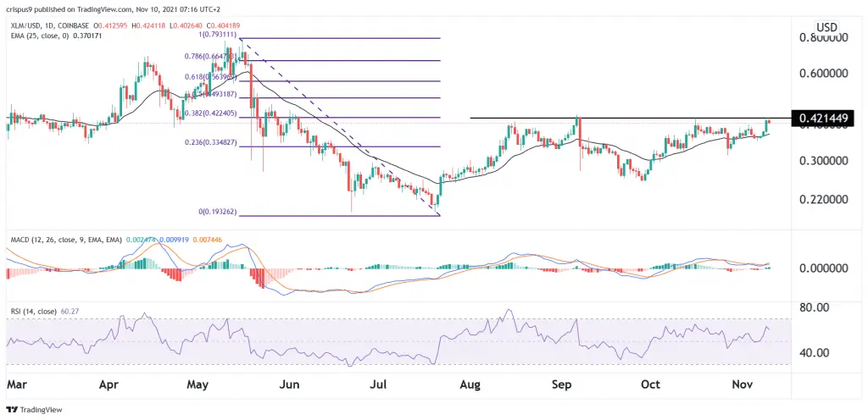Click the USD currency label
Viewport: 868px width, 420px height.
(x=827, y=27)
